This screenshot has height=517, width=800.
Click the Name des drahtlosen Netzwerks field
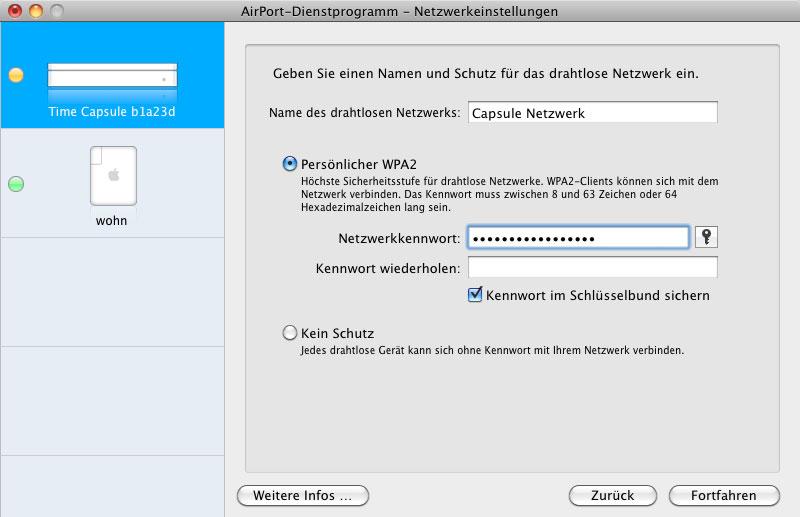click(593, 113)
